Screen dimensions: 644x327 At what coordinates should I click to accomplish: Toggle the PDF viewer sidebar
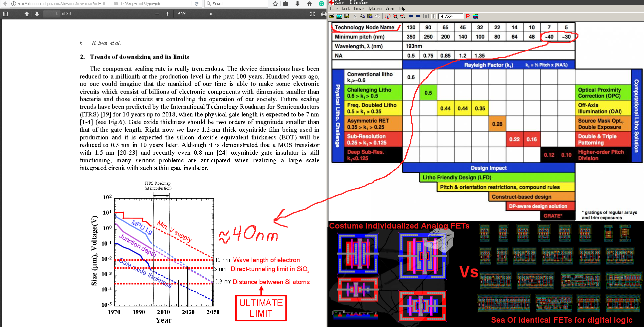(x=5, y=14)
